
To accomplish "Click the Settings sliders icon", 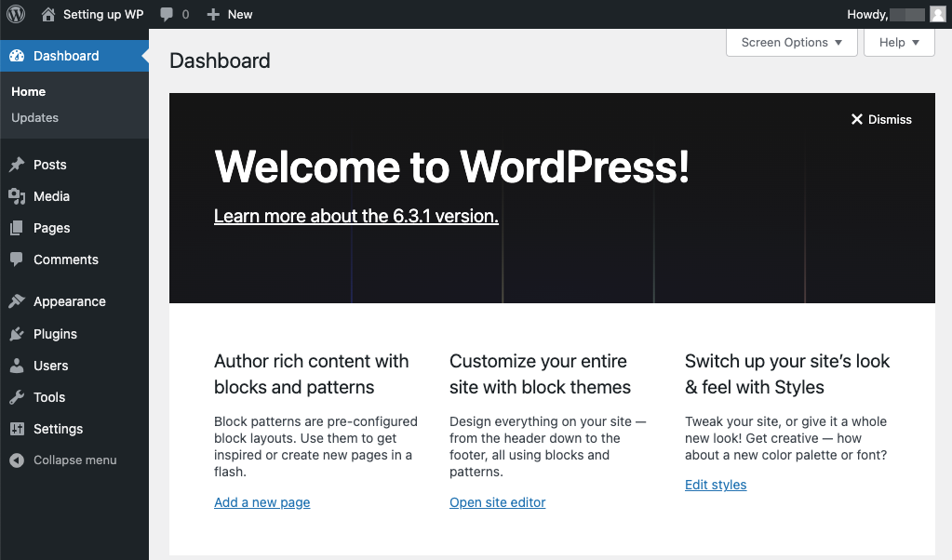I will pos(17,428).
